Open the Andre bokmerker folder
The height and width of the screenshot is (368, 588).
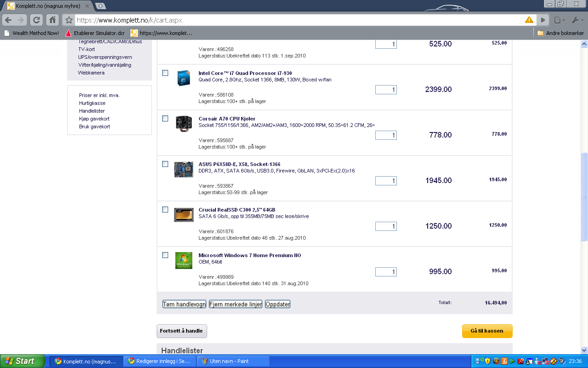(x=560, y=33)
